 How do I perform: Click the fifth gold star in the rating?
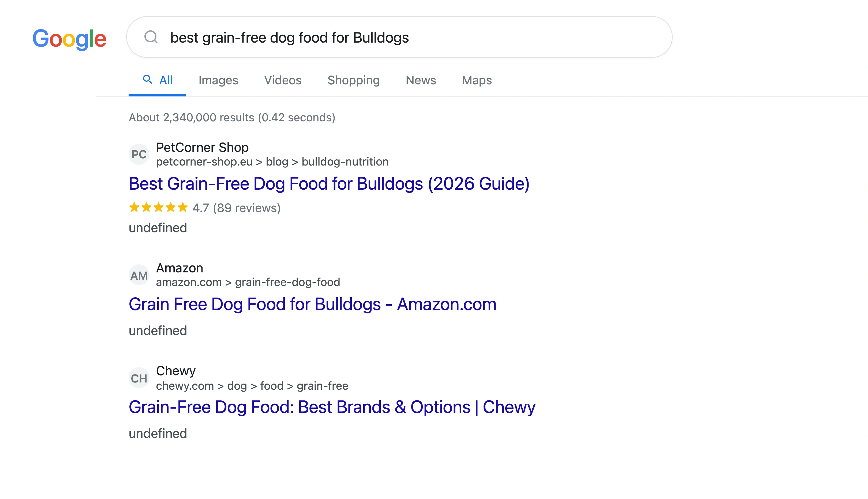(183, 207)
